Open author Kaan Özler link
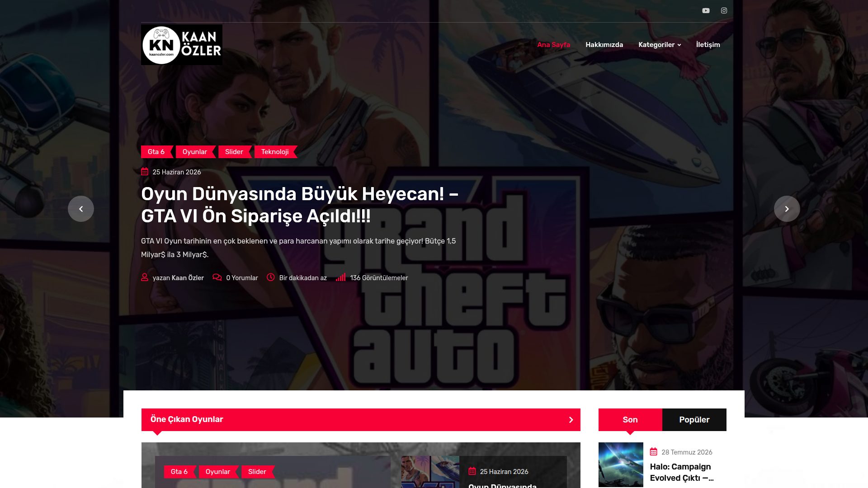The height and width of the screenshot is (488, 868). 188,278
